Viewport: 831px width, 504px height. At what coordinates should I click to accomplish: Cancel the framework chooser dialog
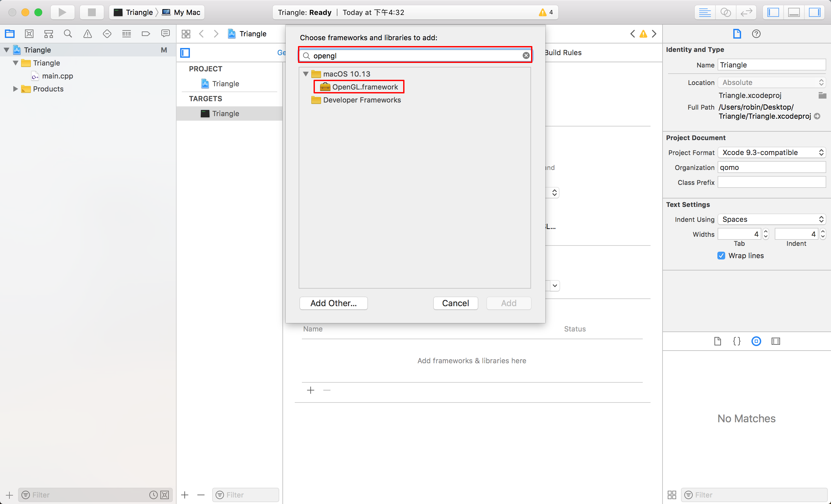tap(455, 303)
